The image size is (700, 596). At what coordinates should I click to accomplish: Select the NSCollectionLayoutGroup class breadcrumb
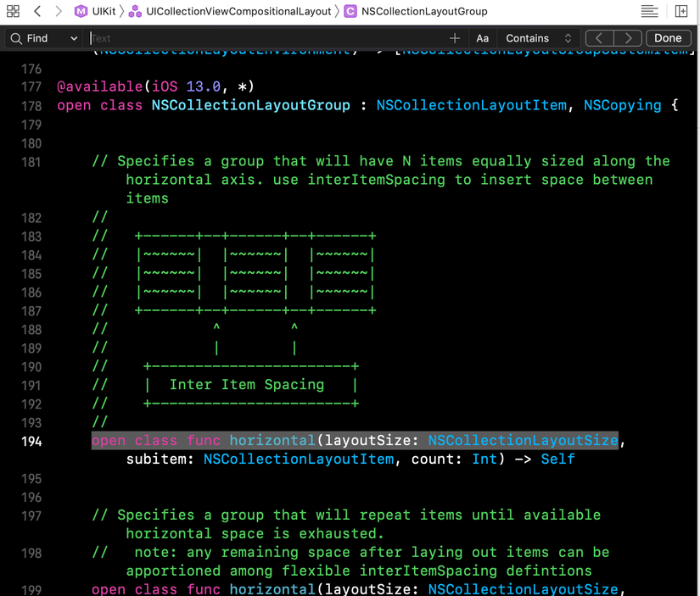[416, 11]
